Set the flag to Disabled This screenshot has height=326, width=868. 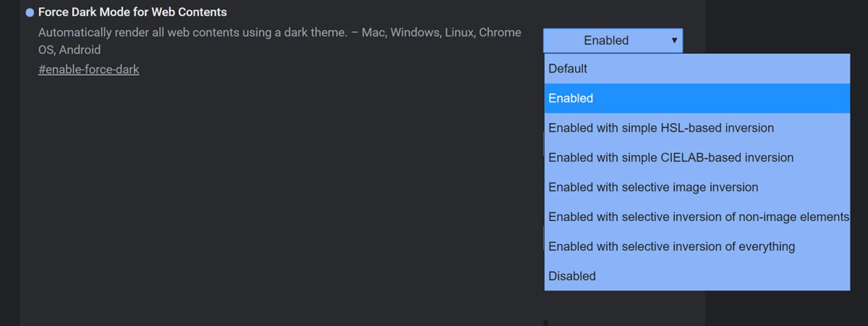coord(697,276)
